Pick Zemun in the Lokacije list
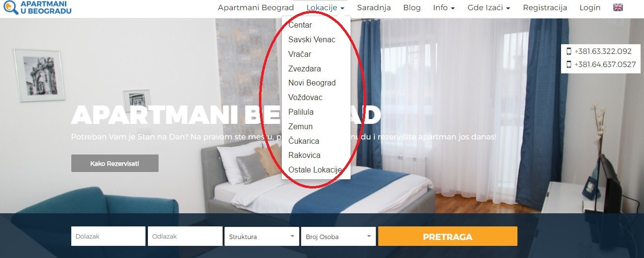The image size is (644, 258). [x=300, y=127]
